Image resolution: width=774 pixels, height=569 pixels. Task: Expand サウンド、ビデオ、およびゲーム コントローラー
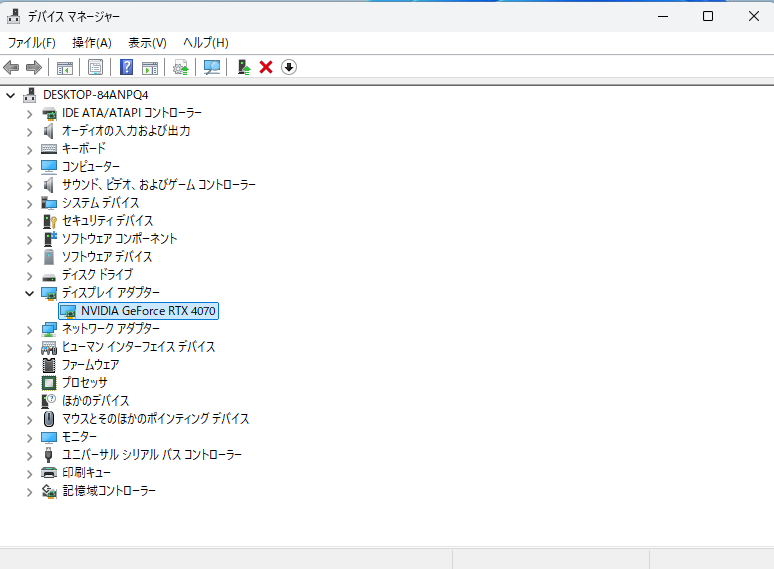click(30, 186)
